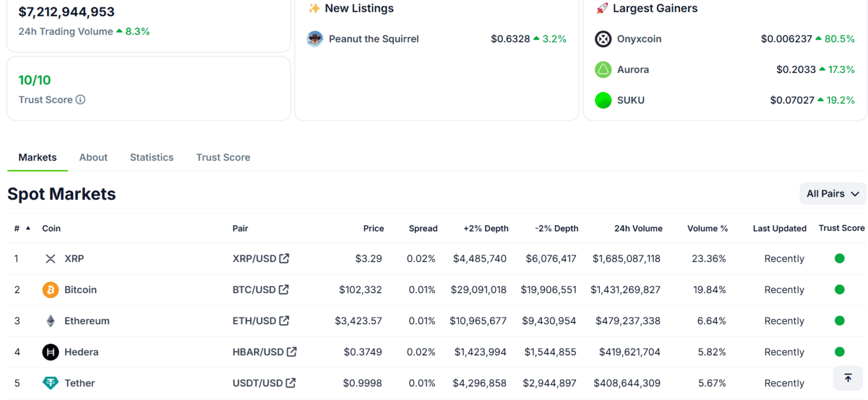Click Bitcoin green trust score dot
868x400 pixels.
(839, 289)
